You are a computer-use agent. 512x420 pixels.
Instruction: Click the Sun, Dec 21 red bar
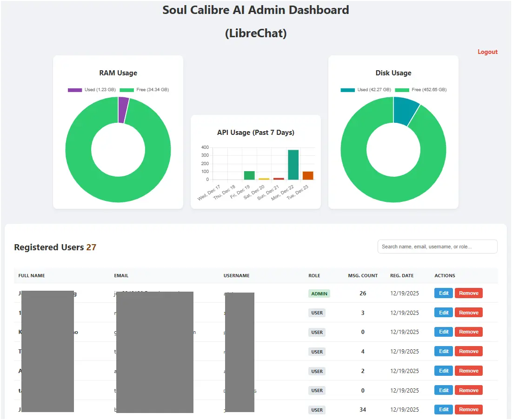click(x=279, y=179)
